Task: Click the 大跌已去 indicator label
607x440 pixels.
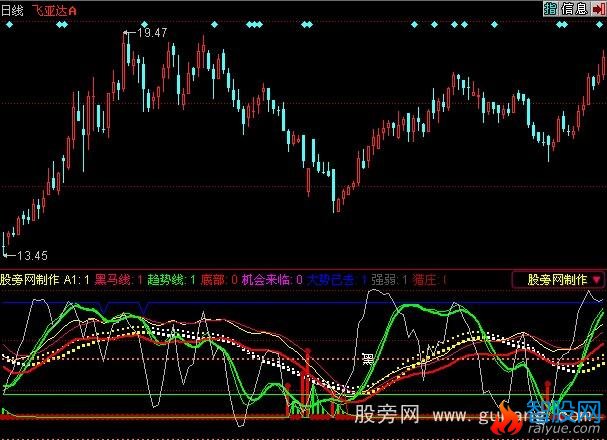Action: click(330, 281)
